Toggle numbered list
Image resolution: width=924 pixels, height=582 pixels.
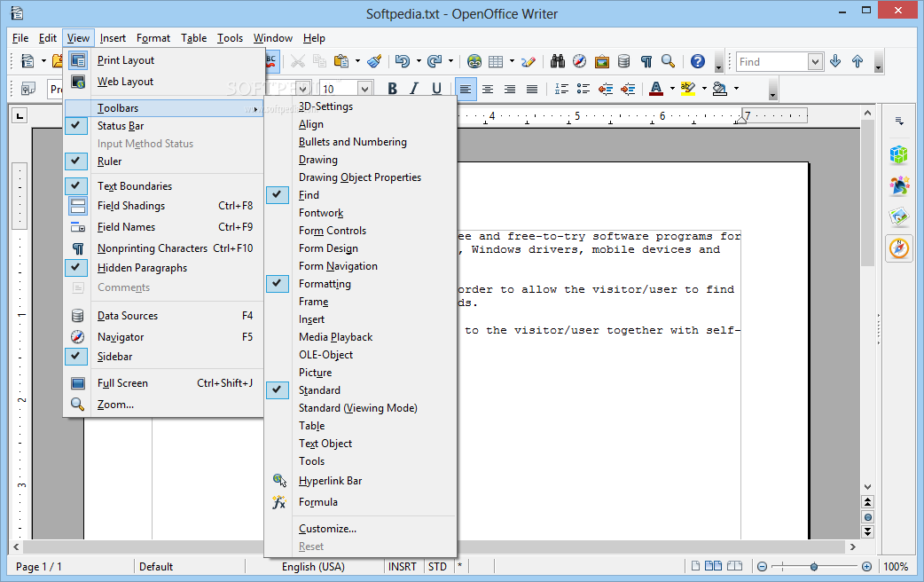pyautogui.click(x=561, y=89)
